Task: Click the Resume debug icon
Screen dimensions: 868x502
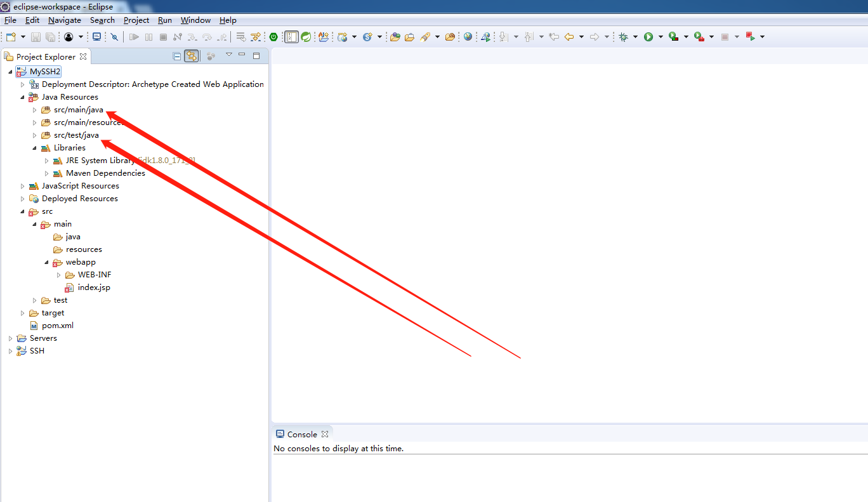Action: pyautogui.click(x=134, y=37)
